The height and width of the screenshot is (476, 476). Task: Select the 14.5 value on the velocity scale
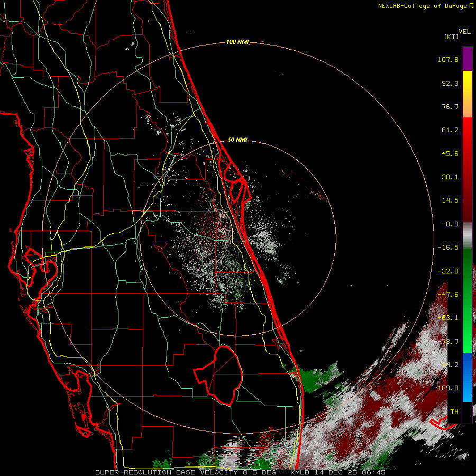(x=450, y=200)
